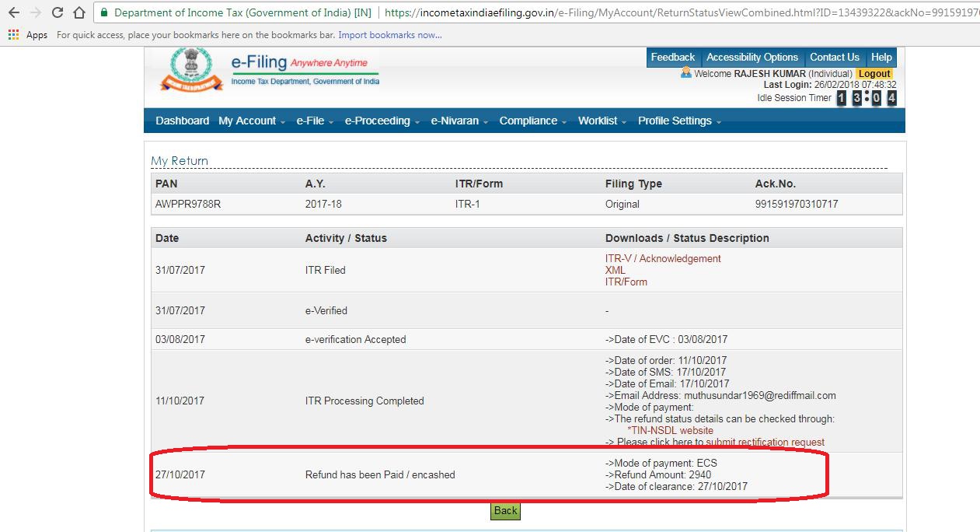Click the ITR Filed status row
This screenshot has height=532, width=980.
[527, 270]
